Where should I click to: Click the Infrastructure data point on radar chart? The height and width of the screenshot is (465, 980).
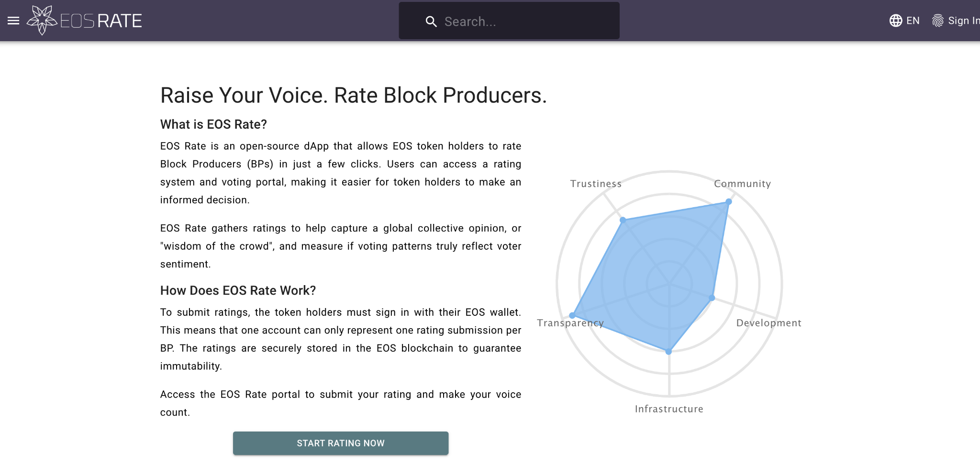coord(668,352)
